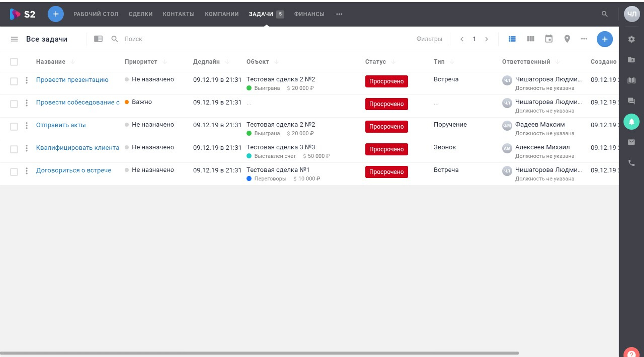Open notifications bell in right sidebar

631,122
